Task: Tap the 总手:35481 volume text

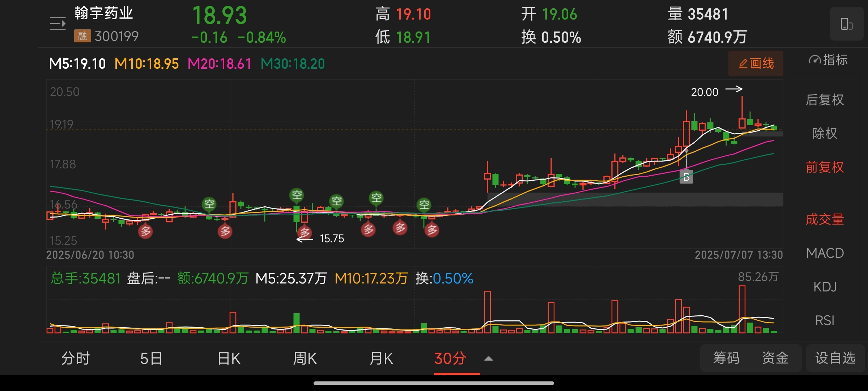Action: click(86, 278)
